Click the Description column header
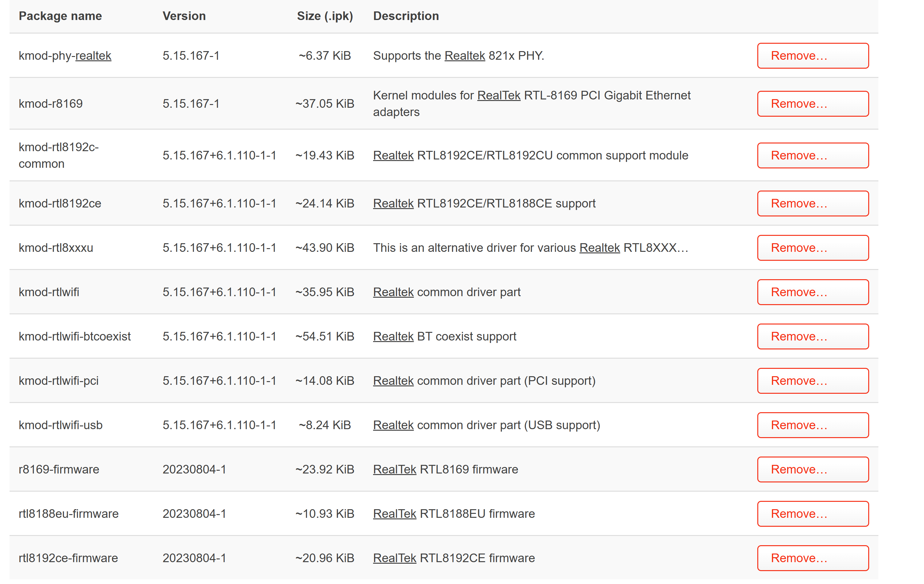924x584 pixels. [x=406, y=16]
